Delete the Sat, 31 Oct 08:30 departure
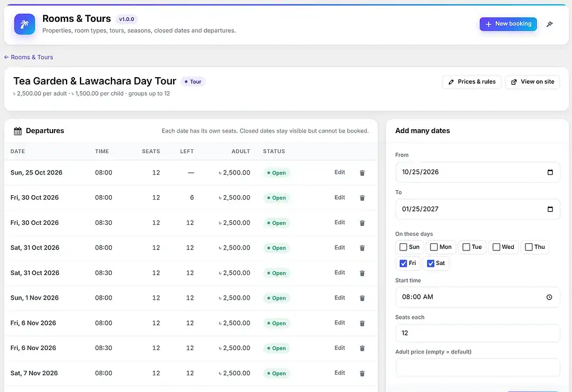Viewport: 572px width, 392px height. click(362, 273)
